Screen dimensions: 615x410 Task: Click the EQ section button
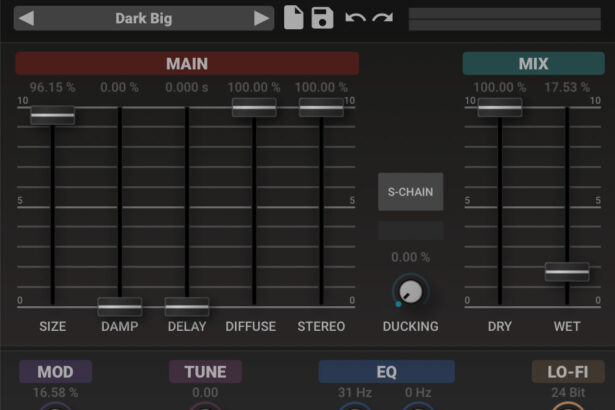pos(386,372)
